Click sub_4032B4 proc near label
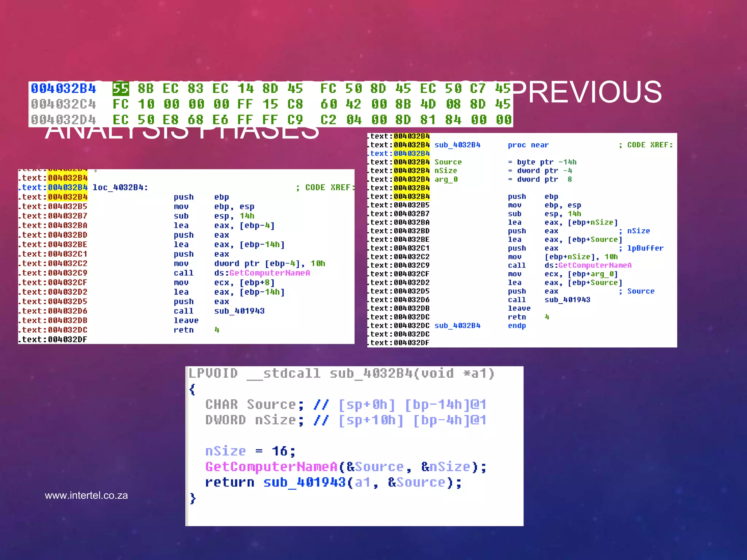 457,145
